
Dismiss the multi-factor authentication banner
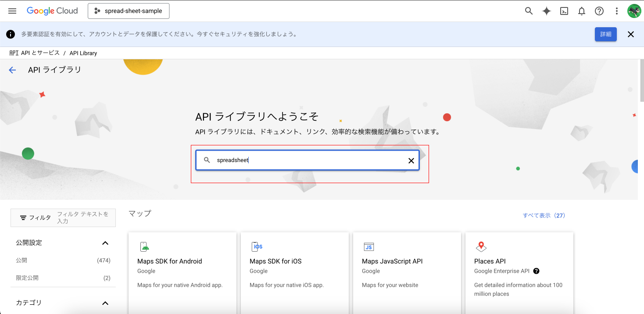click(631, 34)
